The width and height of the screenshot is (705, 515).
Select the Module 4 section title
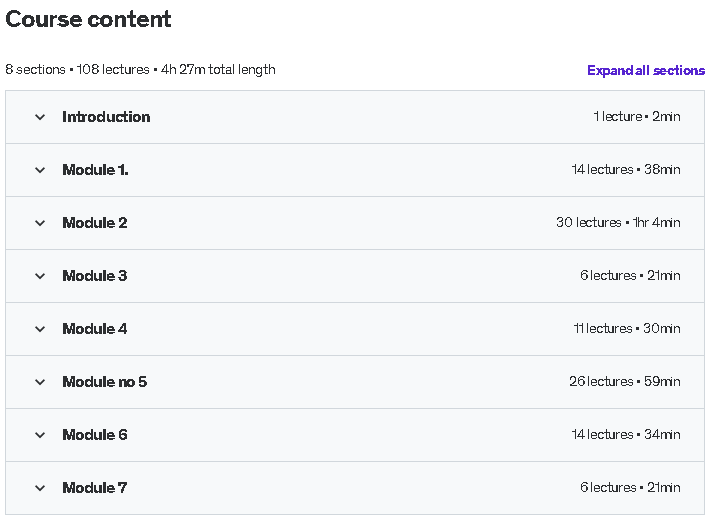pos(95,329)
